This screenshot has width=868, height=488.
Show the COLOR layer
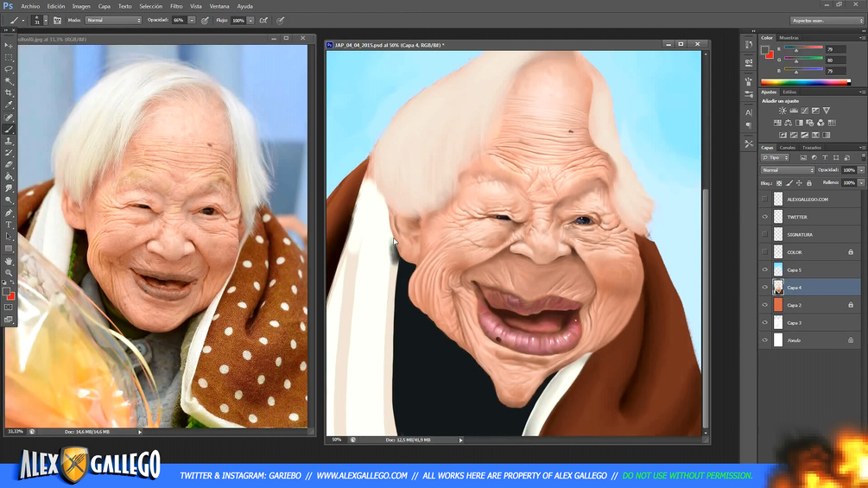(x=765, y=252)
